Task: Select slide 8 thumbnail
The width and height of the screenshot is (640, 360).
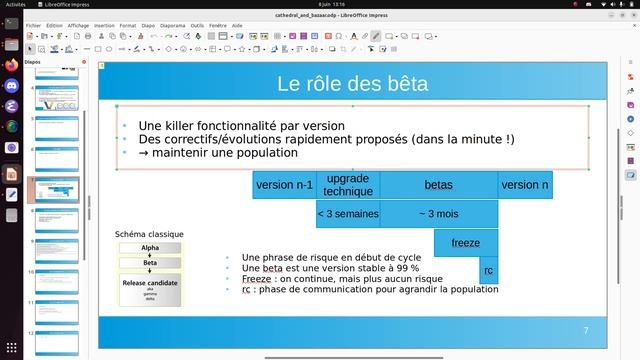Action: [x=57, y=220]
